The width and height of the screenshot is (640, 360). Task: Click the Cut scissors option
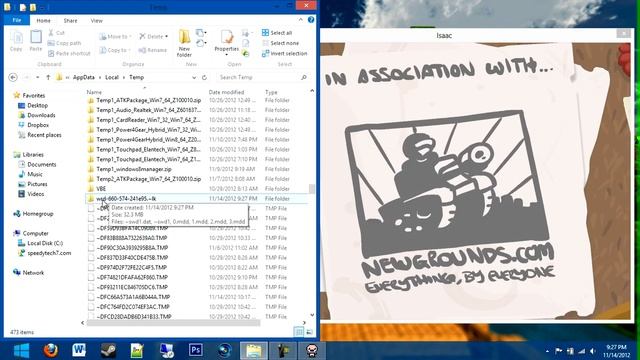point(56,33)
